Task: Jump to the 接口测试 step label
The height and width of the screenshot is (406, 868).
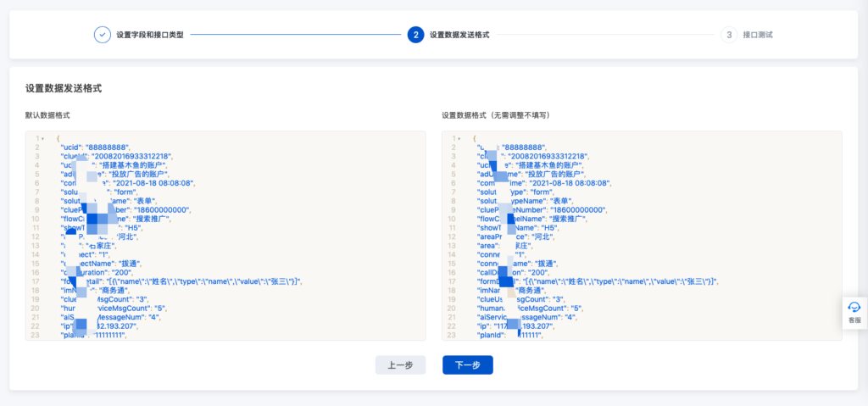Action: [x=757, y=35]
